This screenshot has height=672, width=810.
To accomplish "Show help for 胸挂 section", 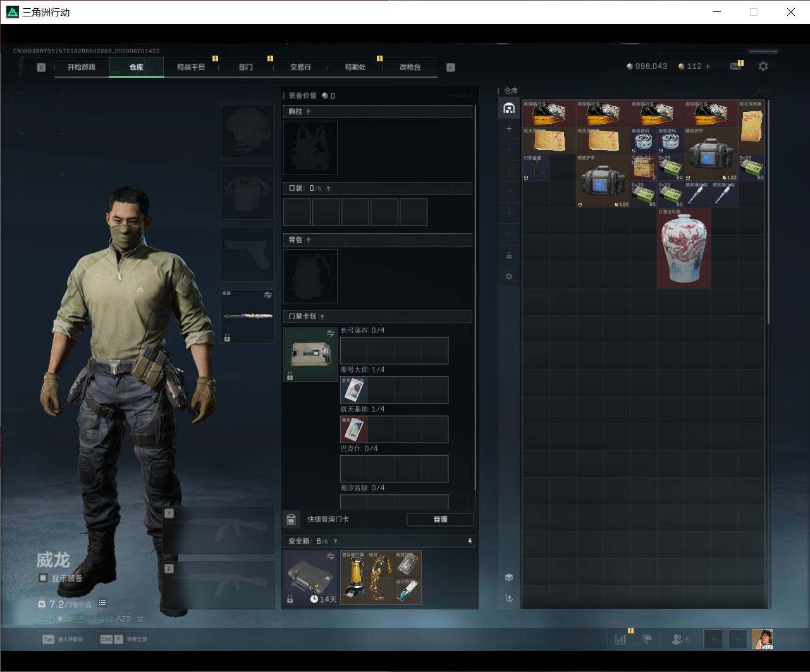I will point(309,112).
